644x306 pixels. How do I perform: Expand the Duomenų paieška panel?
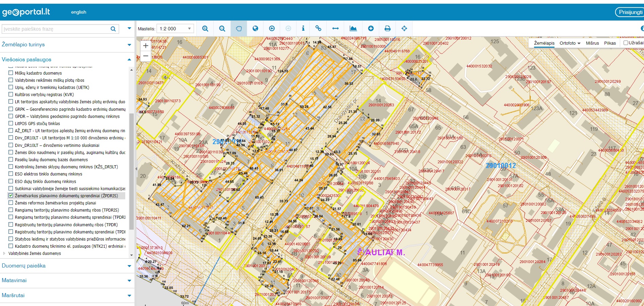coord(129,266)
